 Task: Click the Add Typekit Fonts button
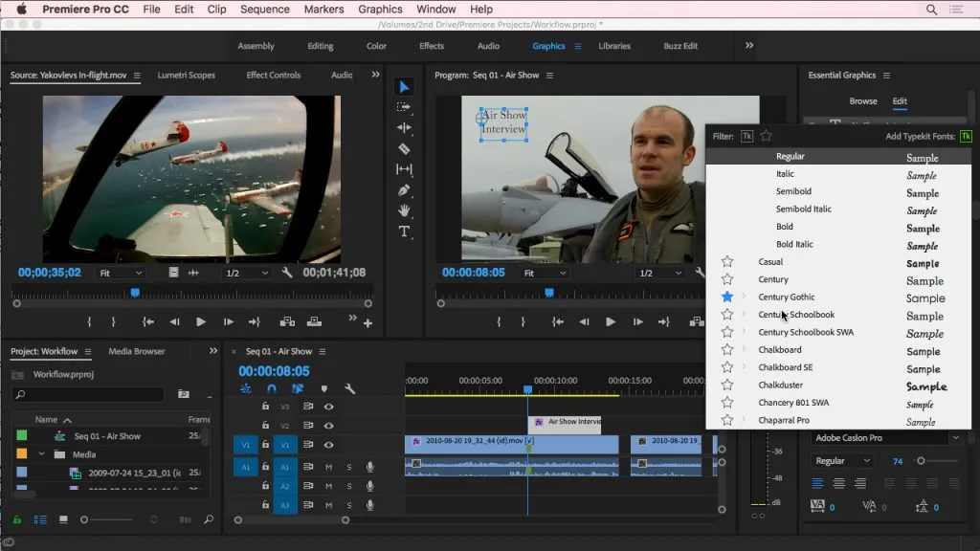[966, 137]
